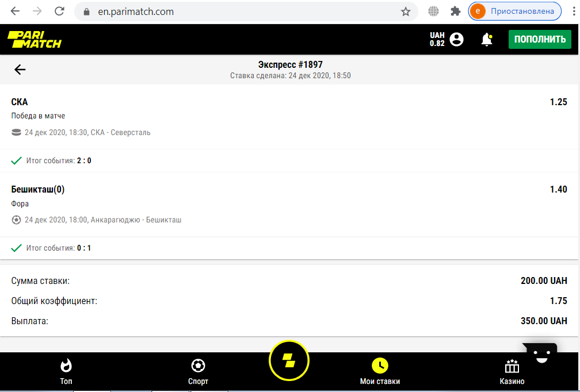The height and width of the screenshot is (392, 580).
Task: Open the user account icon
Action: [456, 39]
